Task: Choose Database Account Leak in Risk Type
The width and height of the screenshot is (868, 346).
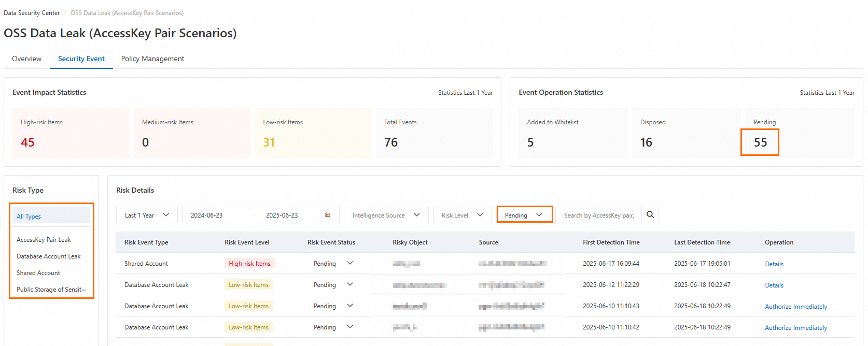Action: point(49,256)
